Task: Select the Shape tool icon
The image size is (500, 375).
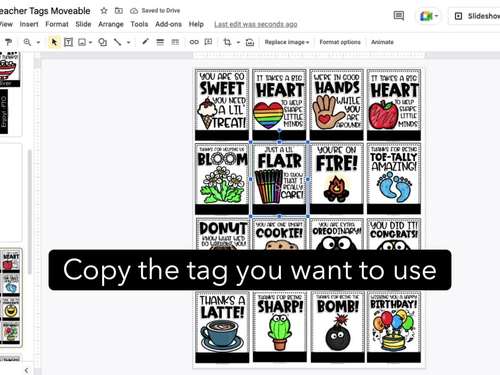Action: tap(103, 42)
